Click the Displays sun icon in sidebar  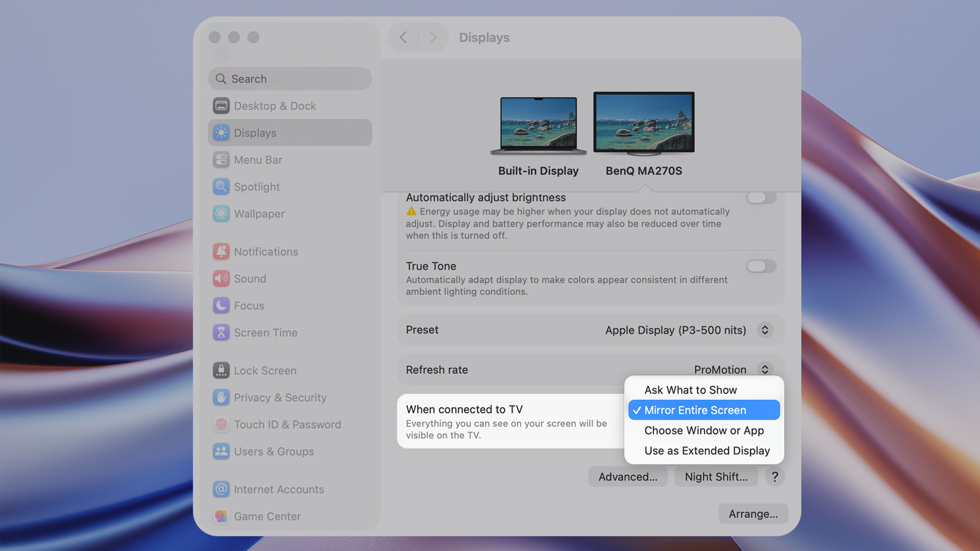point(221,133)
